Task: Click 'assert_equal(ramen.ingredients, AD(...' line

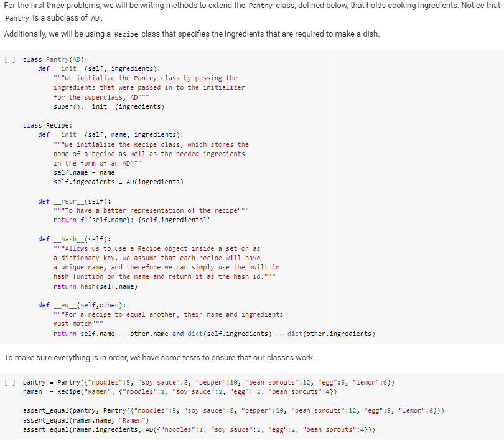Action: click(x=199, y=429)
